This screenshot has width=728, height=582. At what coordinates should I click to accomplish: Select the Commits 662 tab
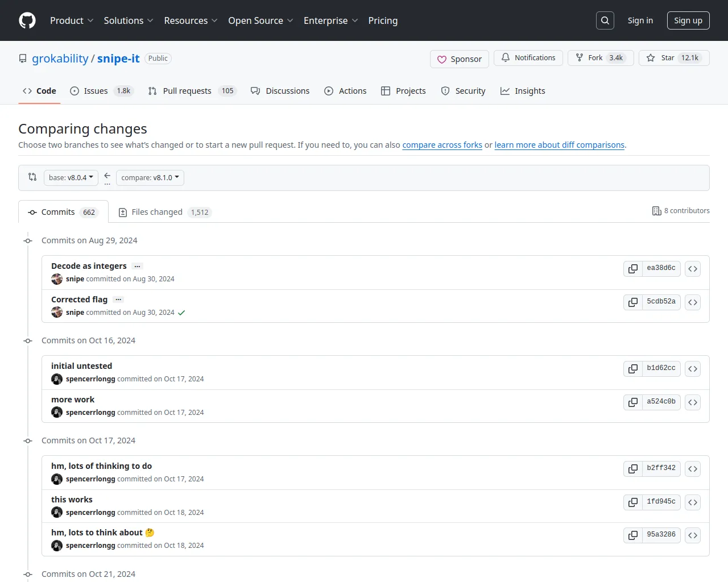[x=63, y=212]
